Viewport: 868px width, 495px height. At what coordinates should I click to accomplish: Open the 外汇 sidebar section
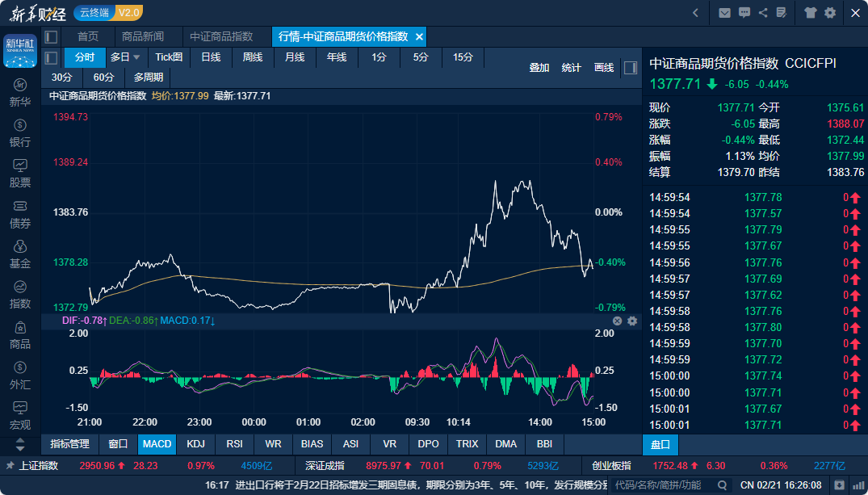point(20,375)
